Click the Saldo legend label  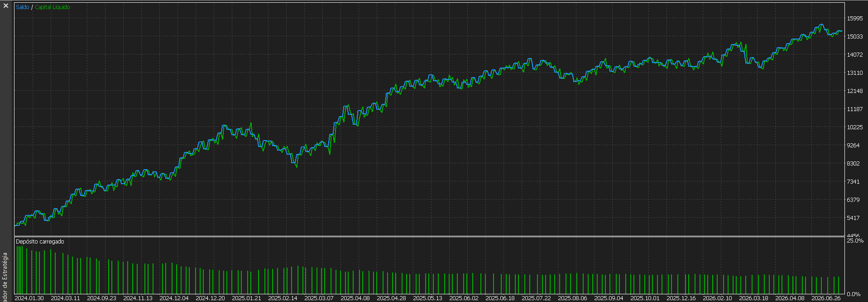click(22, 7)
